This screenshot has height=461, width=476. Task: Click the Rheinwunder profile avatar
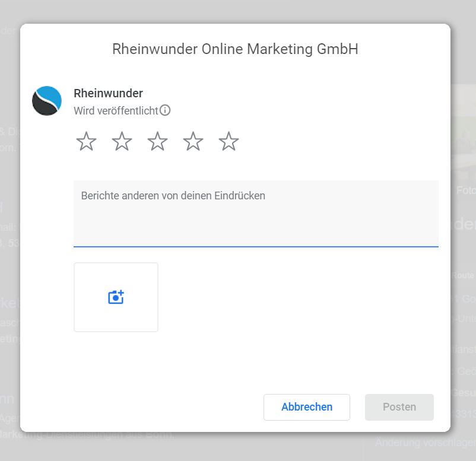(x=47, y=101)
